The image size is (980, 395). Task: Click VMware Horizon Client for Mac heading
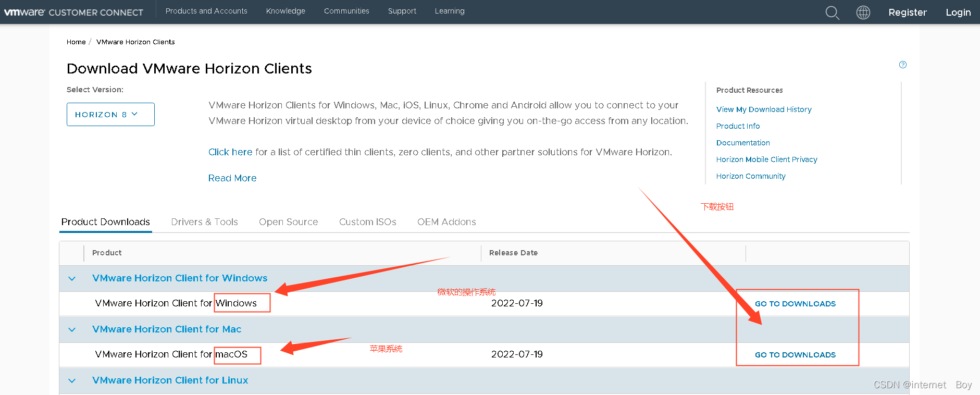[167, 329]
